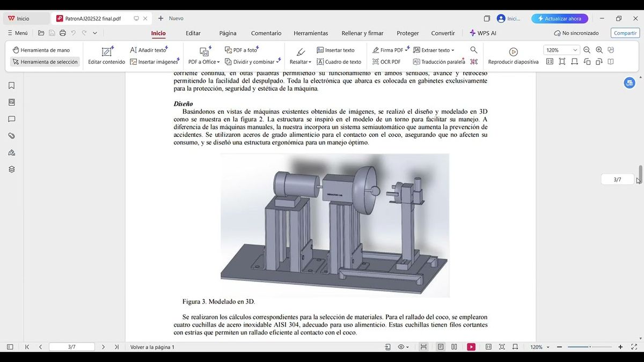Click the Compartir button
Image resolution: width=644 pixels, height=362 pixels.
click(625, 33)
